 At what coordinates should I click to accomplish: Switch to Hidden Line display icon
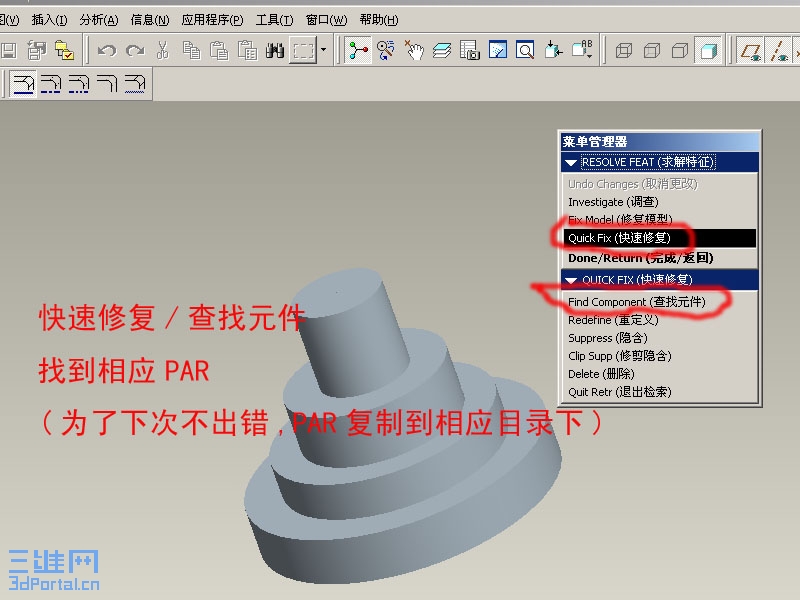(x=652, y=51)
